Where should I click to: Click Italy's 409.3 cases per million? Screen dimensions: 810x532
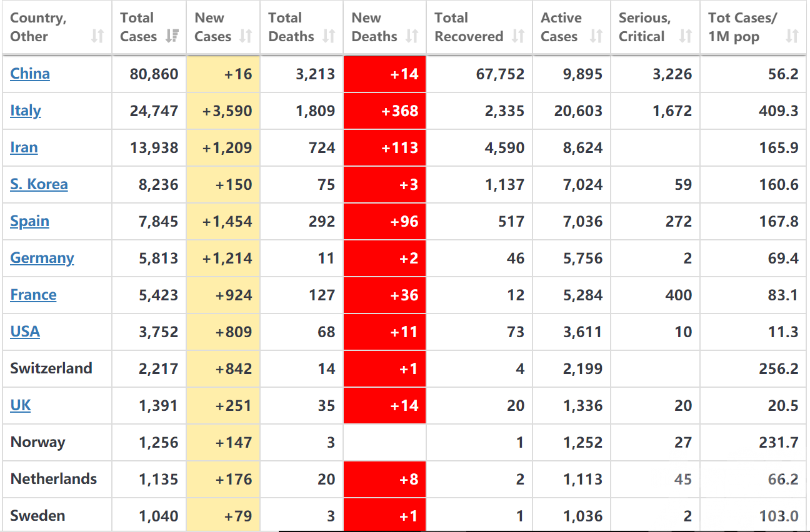(779, 111)
